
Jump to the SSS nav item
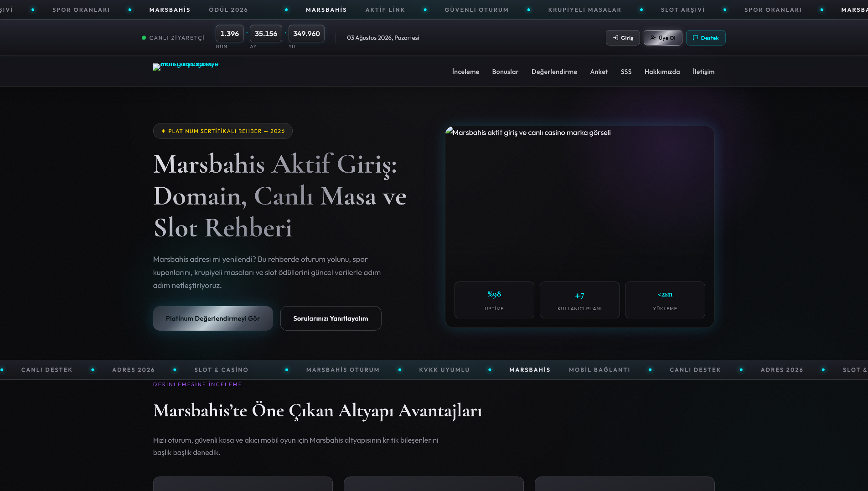[626, 72]
